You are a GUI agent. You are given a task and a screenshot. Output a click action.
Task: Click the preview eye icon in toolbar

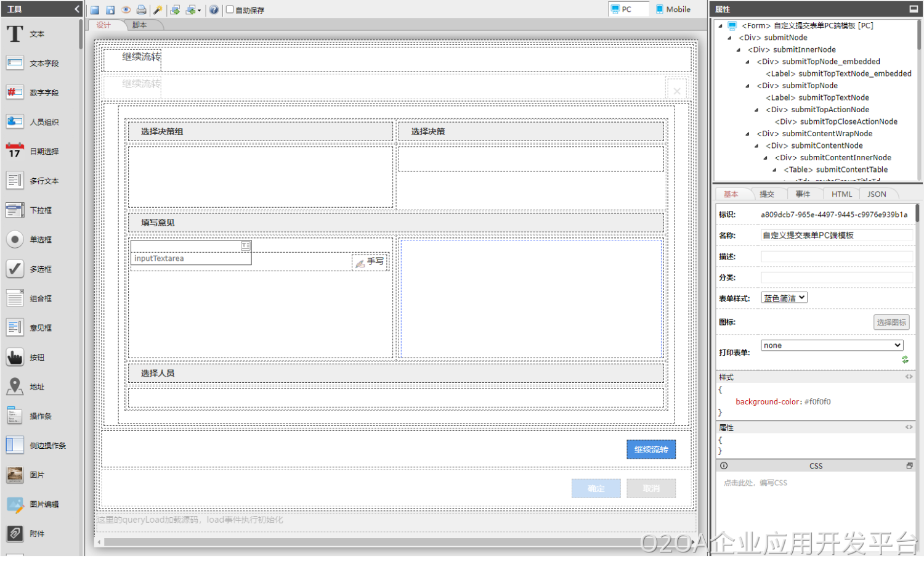(x=126, y=10)
